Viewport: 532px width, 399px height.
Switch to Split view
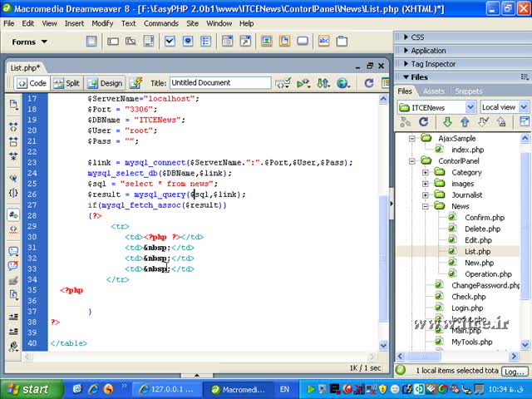tap(66, 83)
